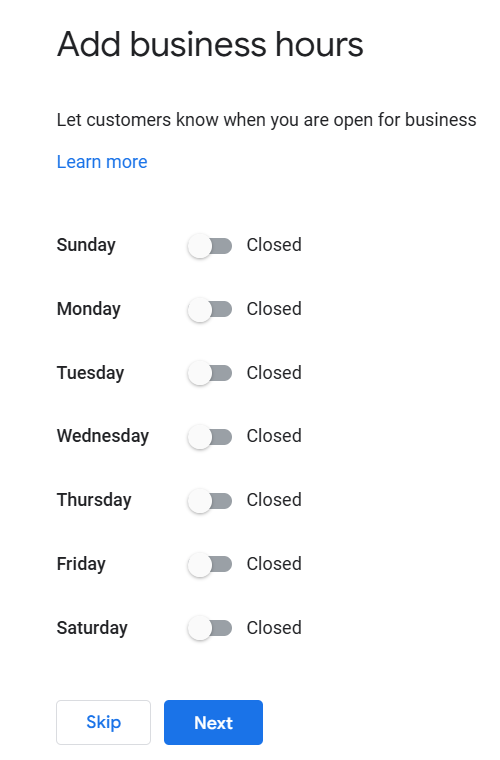Toggle Thursday from closed to open
The height and width of the screenshot is (760, 500).
pyautogui.click(x=210, y=501)
